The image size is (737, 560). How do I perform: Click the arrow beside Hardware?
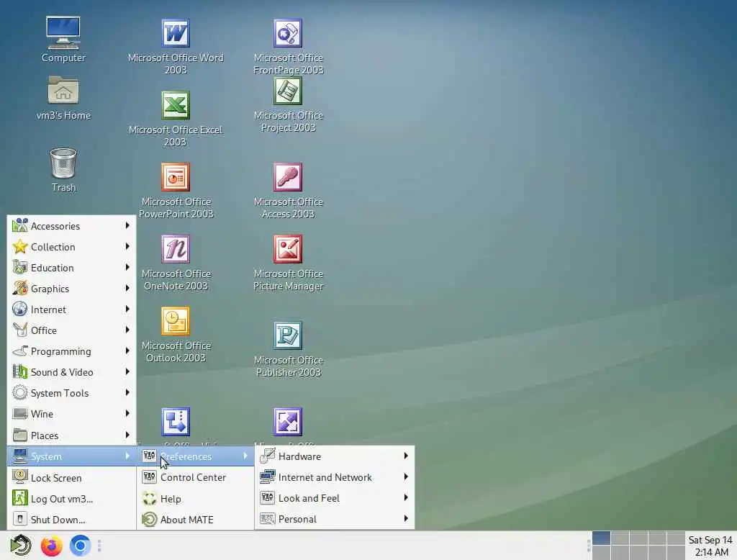pos(406,456)
